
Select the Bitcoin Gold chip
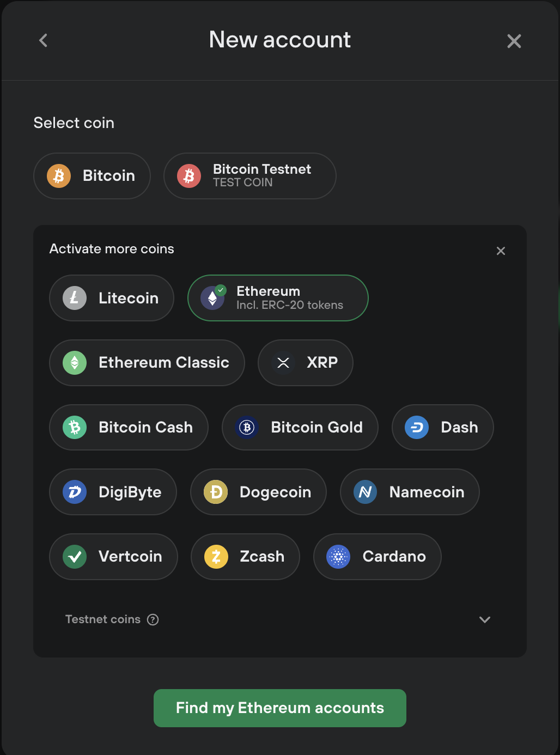pos(300,428)
